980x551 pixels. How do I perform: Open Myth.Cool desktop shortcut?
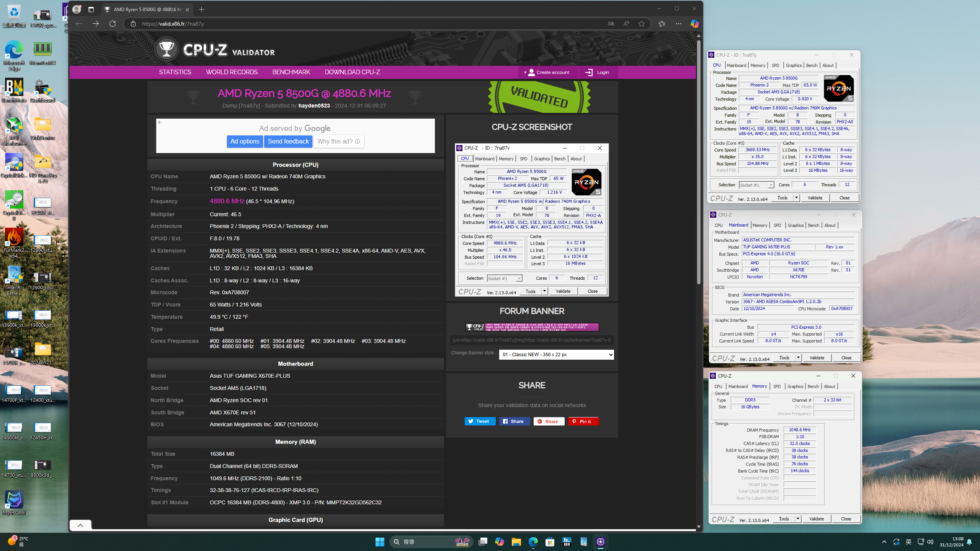point(14,503)
